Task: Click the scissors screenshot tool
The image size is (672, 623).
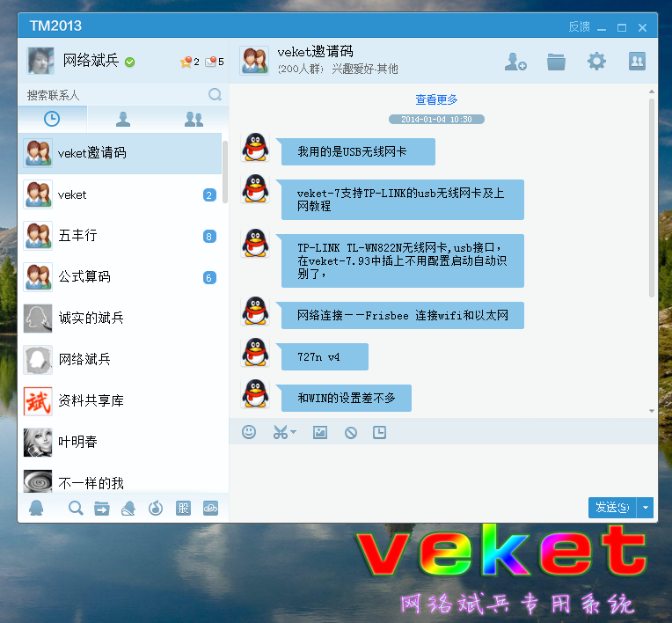Action: [281, 432]
